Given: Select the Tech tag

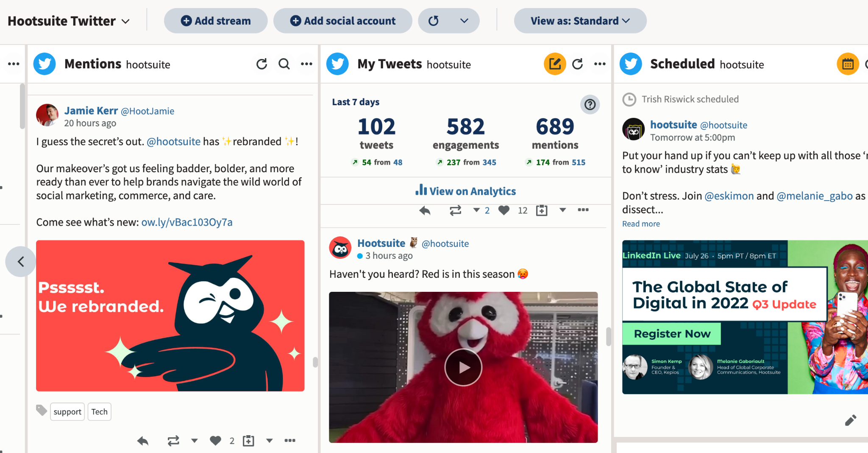Looking at the screenshot, I should (x=99, y=412).
